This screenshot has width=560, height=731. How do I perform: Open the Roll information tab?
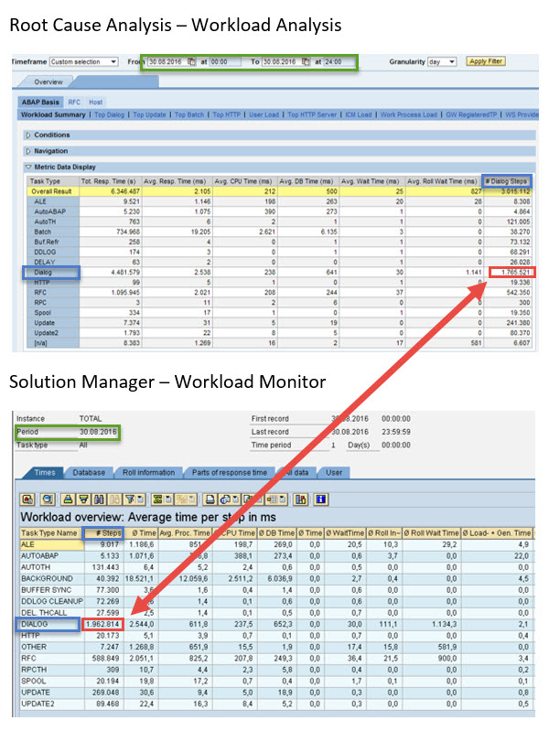pos(149,473)
